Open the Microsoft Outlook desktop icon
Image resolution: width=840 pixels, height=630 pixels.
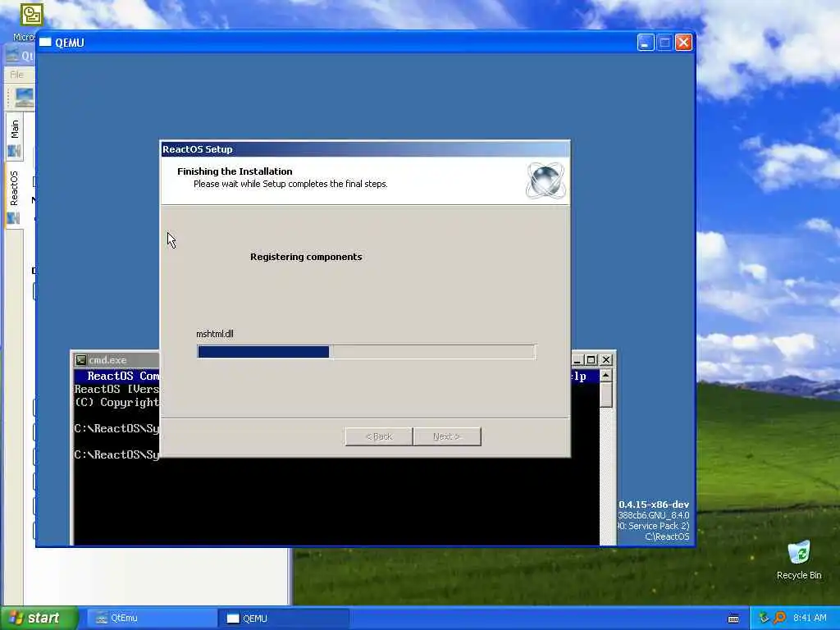coord(32,15)
